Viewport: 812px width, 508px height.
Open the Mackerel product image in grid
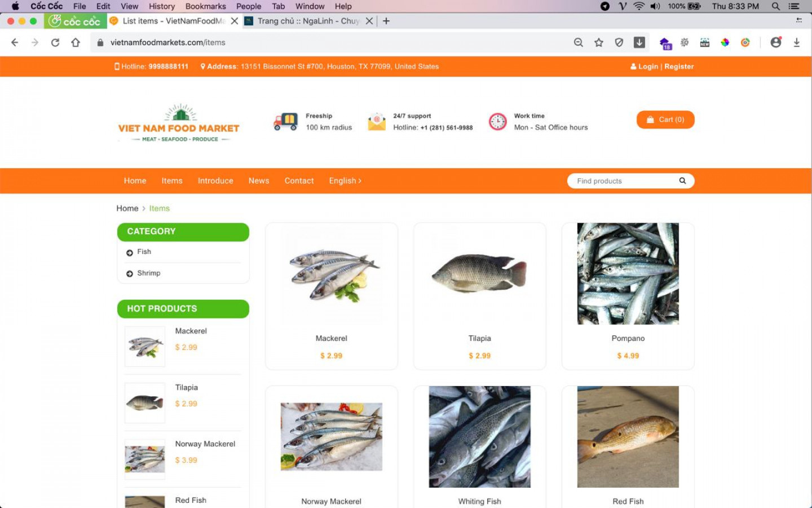click(x=332, y=274)
